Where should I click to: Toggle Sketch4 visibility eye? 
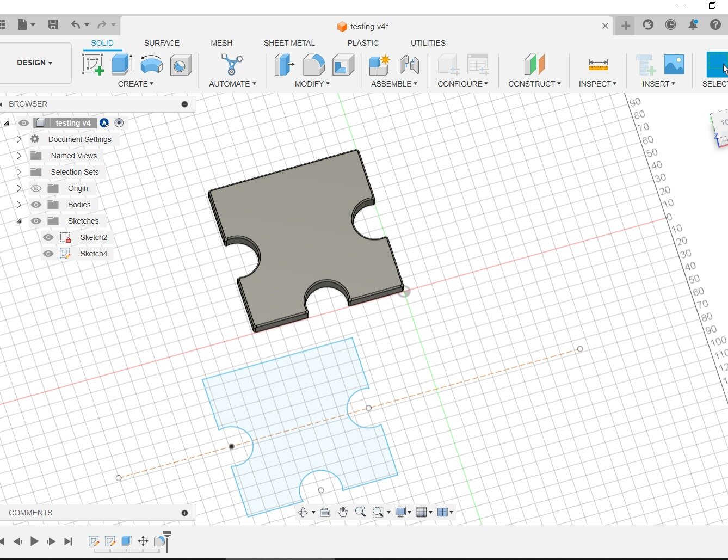pos(48,254)
